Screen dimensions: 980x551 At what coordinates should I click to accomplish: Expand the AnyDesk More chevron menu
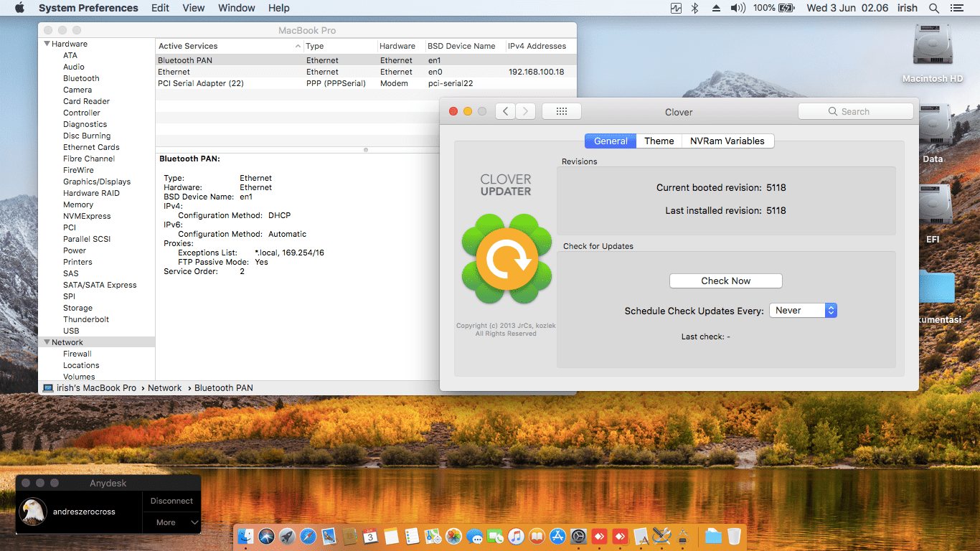pos(194,522)
